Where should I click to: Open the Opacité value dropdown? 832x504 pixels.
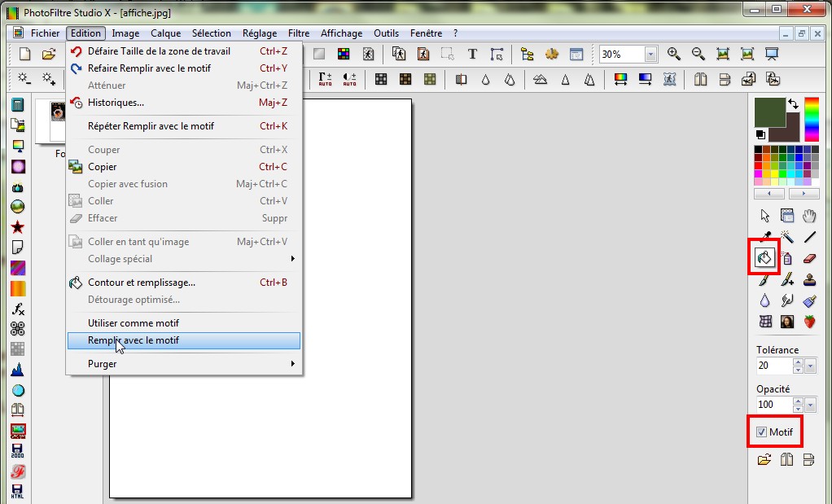(x=810, y=405)
